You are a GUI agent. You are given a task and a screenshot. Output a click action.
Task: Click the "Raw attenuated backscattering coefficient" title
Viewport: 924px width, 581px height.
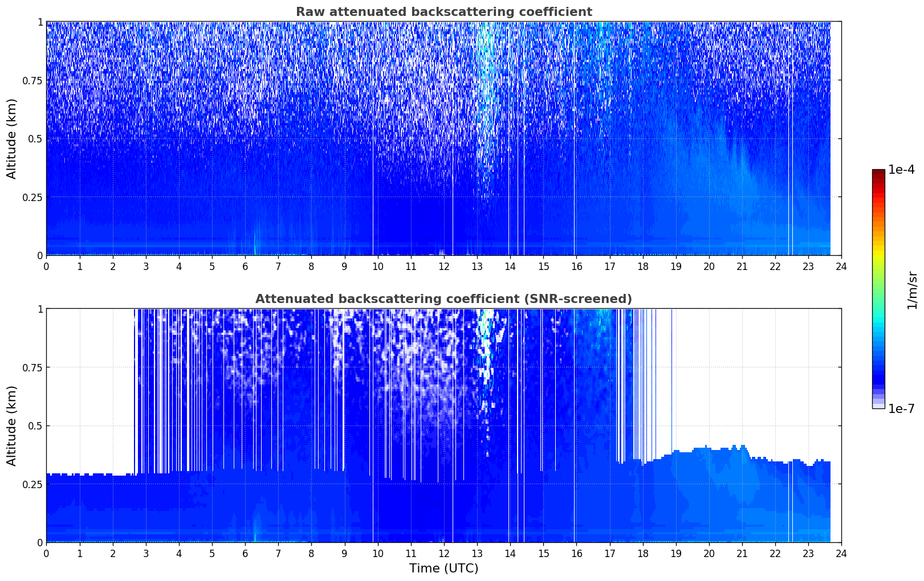tap(443, 12)
